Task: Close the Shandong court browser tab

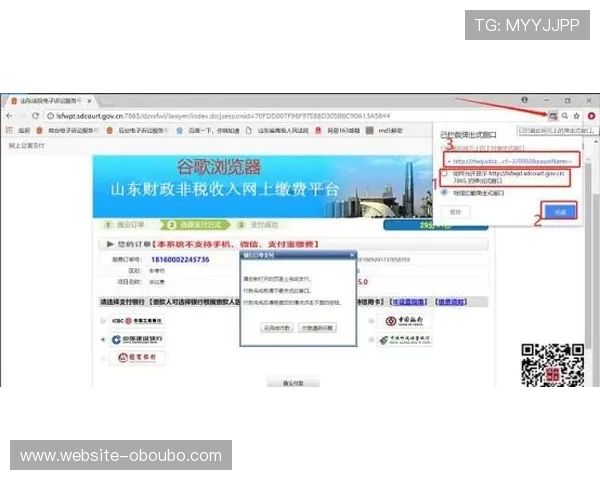Action: (89, 101)
